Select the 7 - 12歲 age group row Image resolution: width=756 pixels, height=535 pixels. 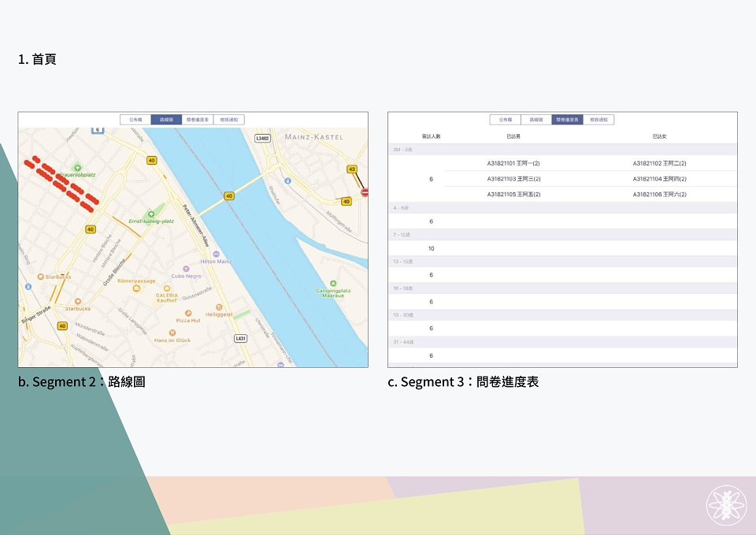click(562, 235)
